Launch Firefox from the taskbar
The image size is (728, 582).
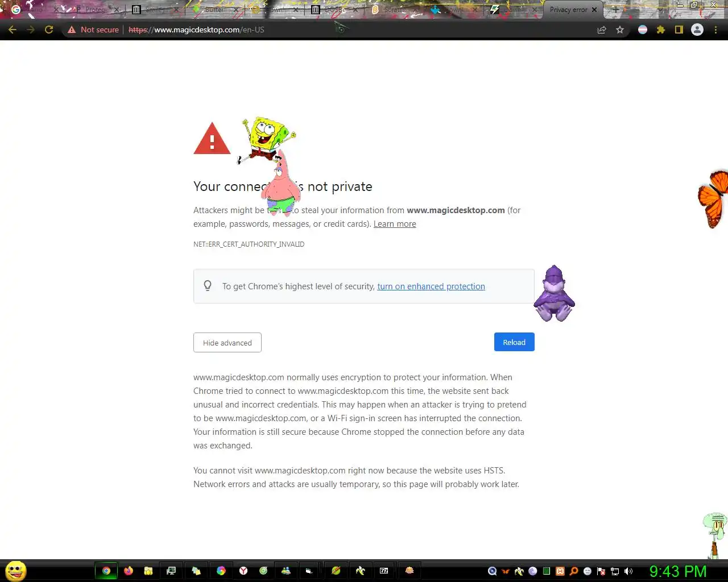(x=129, y=571)
